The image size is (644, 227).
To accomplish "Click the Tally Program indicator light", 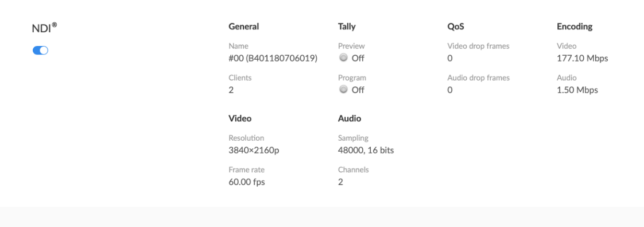I will coord(343,89).
